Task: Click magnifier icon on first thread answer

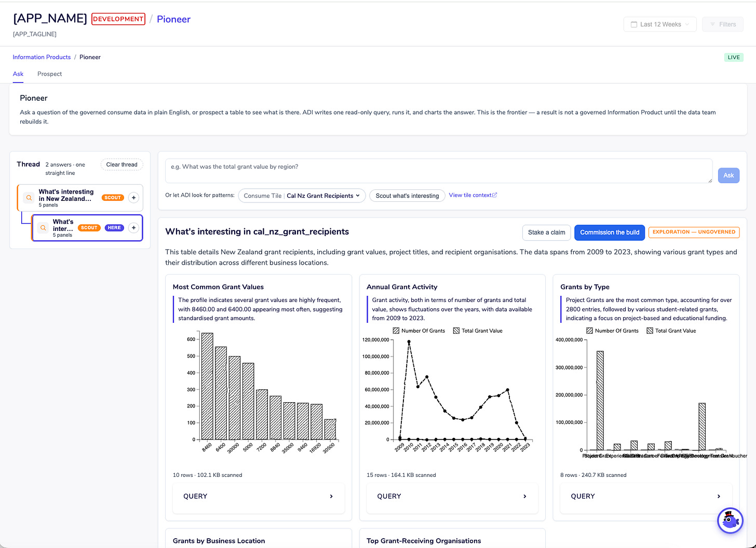Action: click(x=29, y=198)
